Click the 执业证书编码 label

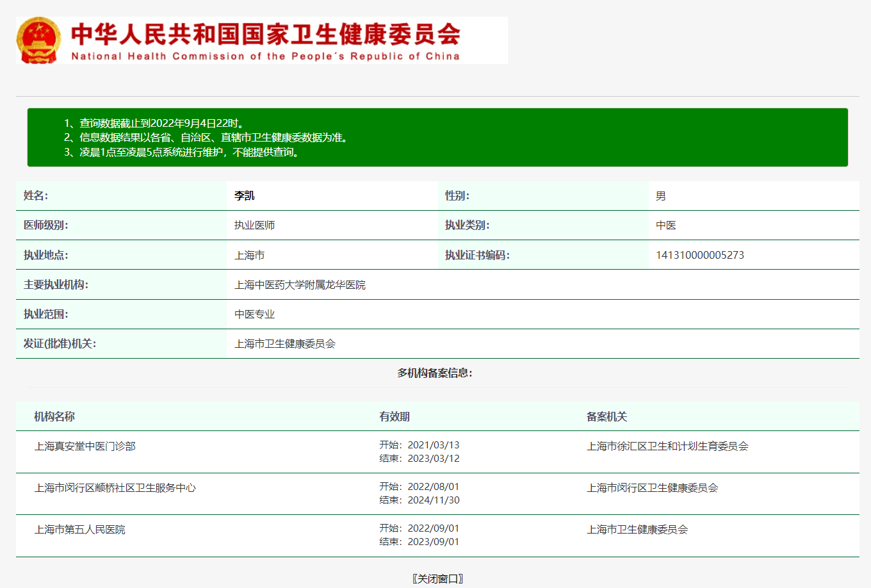tap(478, 255)
